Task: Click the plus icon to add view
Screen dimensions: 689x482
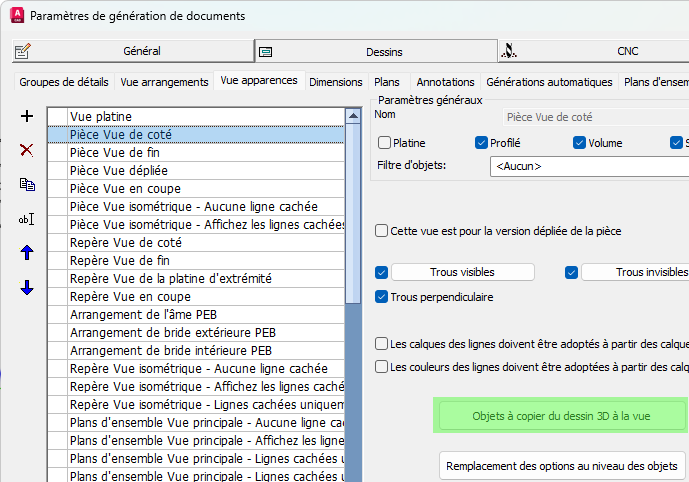Action: [27, 117]
